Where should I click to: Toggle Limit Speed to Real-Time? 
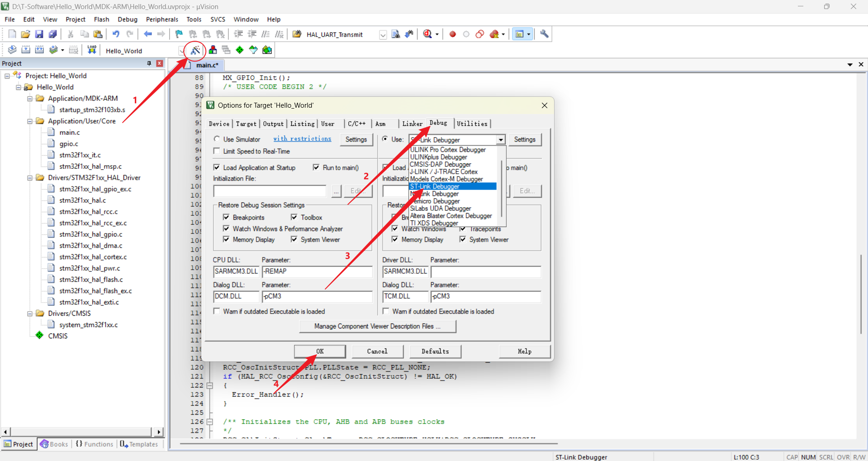pyautogui.click(x=217, y=151)
